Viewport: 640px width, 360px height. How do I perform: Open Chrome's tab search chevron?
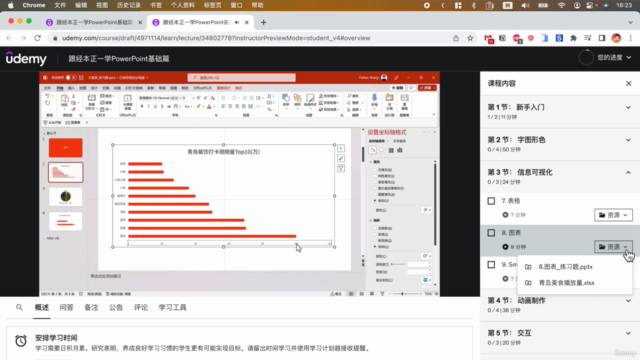(x=631, y=22)
